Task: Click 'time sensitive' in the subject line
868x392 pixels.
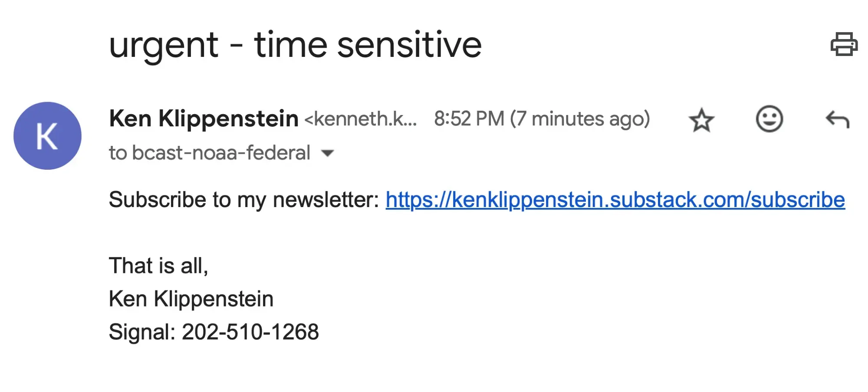Action: 368,45
